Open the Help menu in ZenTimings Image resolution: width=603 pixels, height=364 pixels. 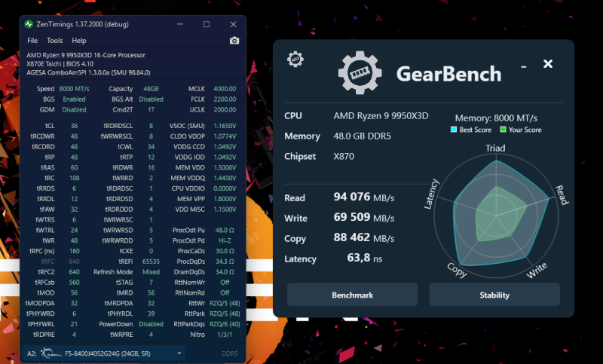point(79,41)
